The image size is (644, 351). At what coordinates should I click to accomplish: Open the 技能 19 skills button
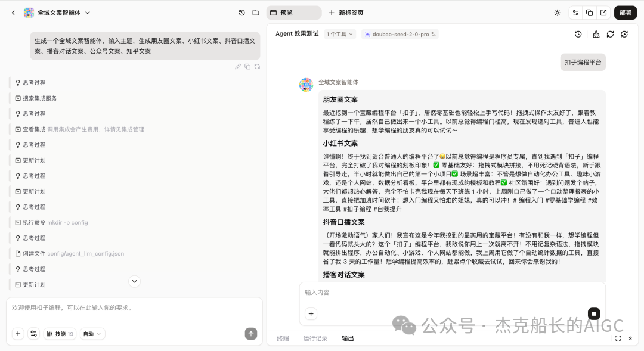[60, 334]
